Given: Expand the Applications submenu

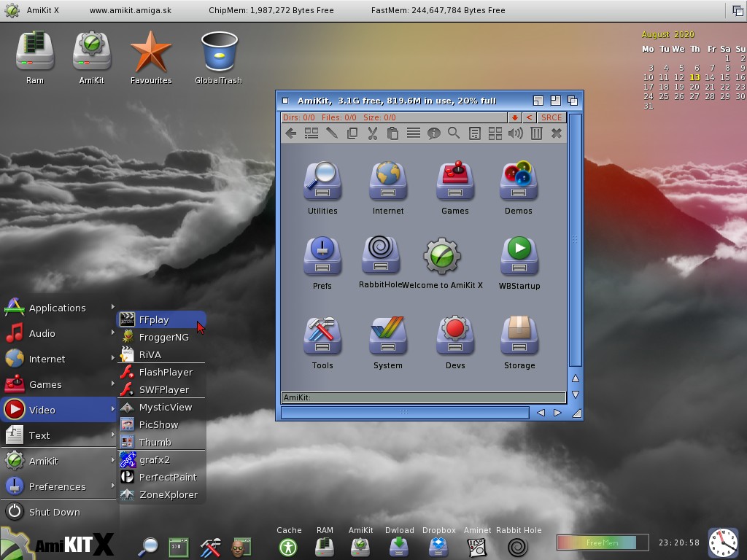Looking at the screenshot, I should [x=58, y=308].
